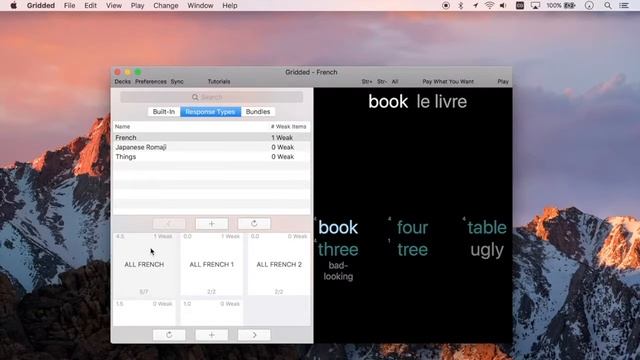The width and height of the screenshot is (640, 360).
Task: Open the Apple menu
Action: pyautogui.click(x=13, y=5)
